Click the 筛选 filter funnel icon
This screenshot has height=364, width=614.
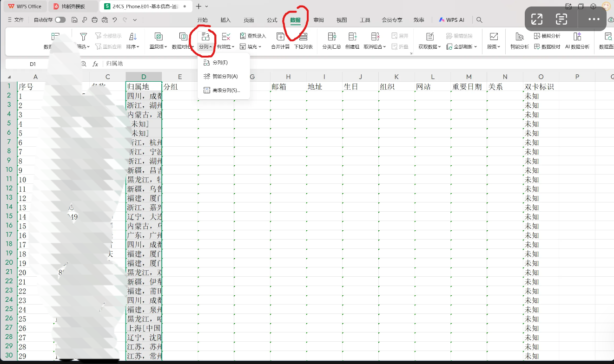[83, 36]
